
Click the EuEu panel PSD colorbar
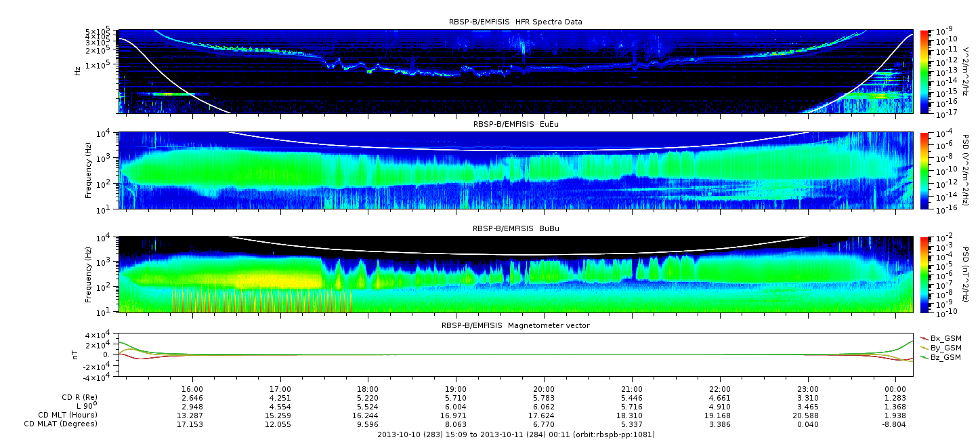tap(924, 171)
